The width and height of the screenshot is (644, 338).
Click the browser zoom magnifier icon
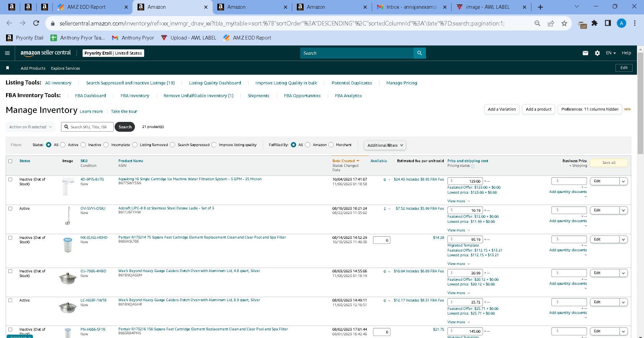537,23
